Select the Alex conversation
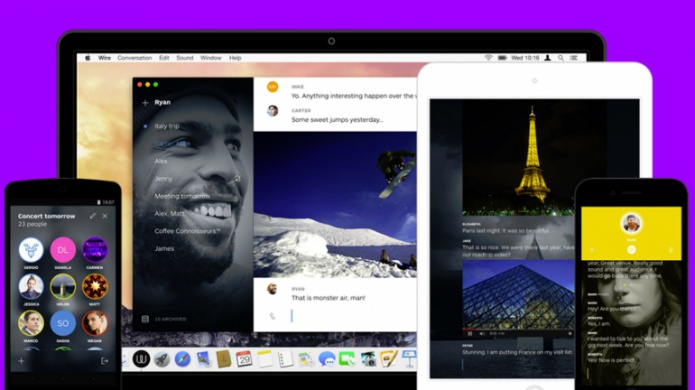The width and height of the screenshot is (695, 390). pyautogui.click(x=161, y=161)
